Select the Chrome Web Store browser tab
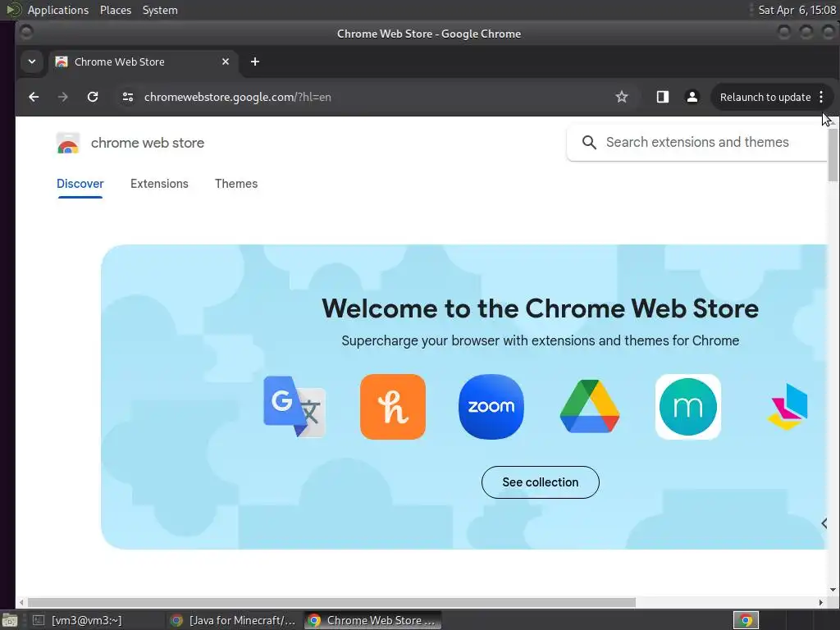The height and width of the screenshot is (630, 840). 143,62
